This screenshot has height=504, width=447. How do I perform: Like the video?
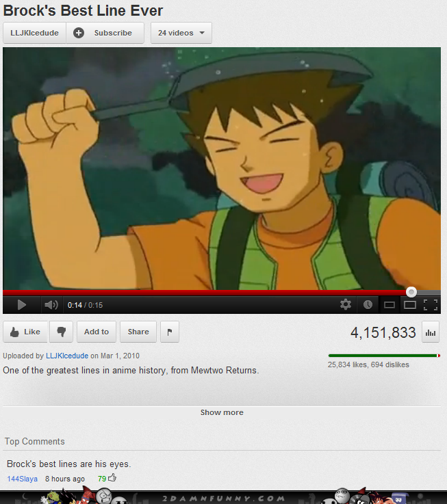click(x=25, y=332)
